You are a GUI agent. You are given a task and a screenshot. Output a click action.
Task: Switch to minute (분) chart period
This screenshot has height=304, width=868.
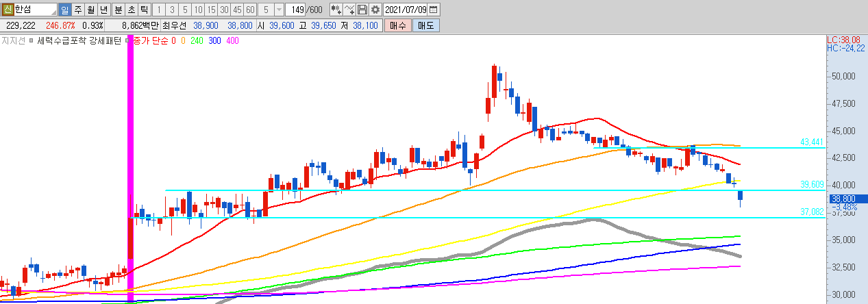(117, 10)
